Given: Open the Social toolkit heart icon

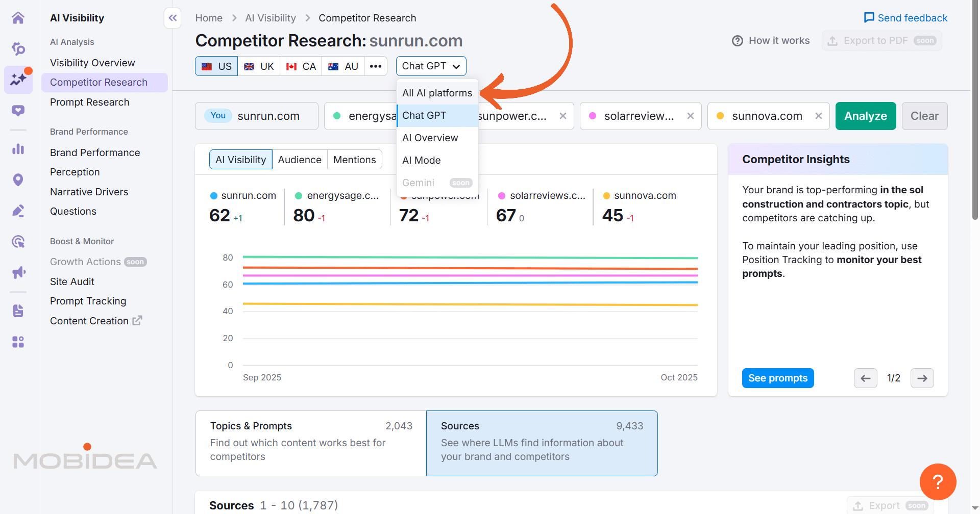Looking at the screenshot, I should pyautogui.click(x=18, y=110).
